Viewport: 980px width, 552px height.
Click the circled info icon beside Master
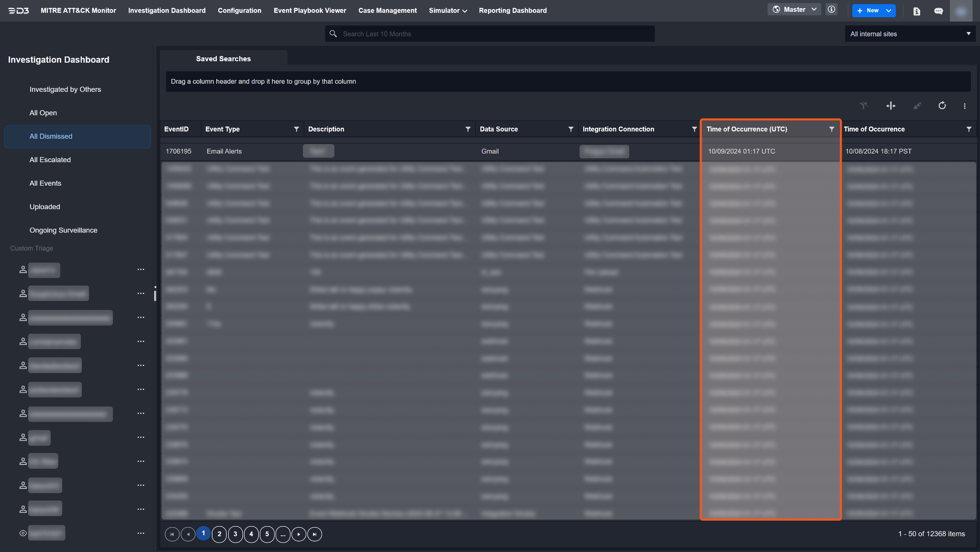point(832,10)
